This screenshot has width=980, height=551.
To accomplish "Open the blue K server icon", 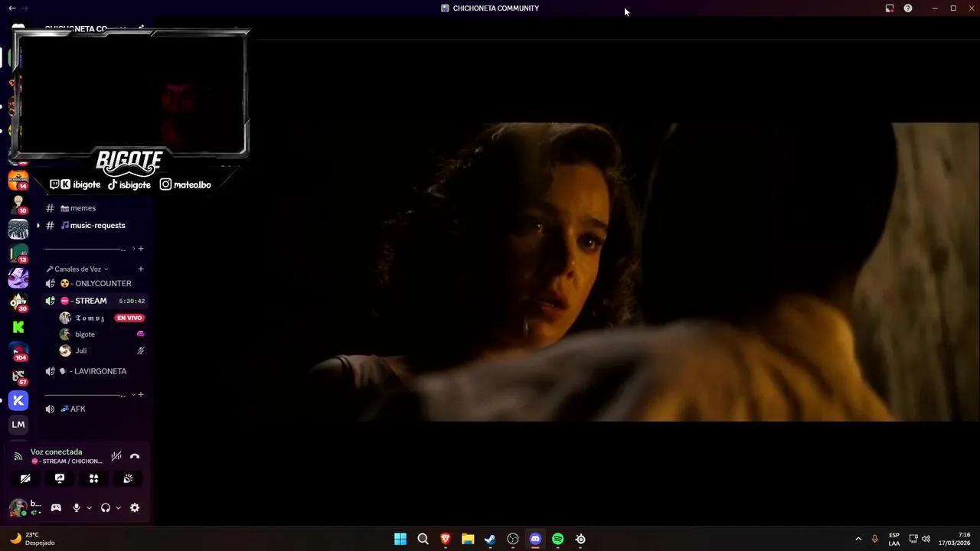I will pyautogui.click(x=18, y=400).
